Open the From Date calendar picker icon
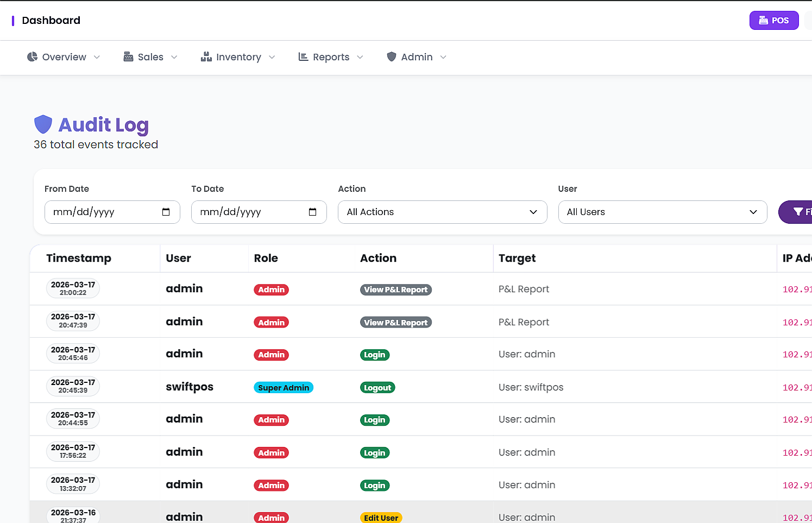 click(166, 212)
